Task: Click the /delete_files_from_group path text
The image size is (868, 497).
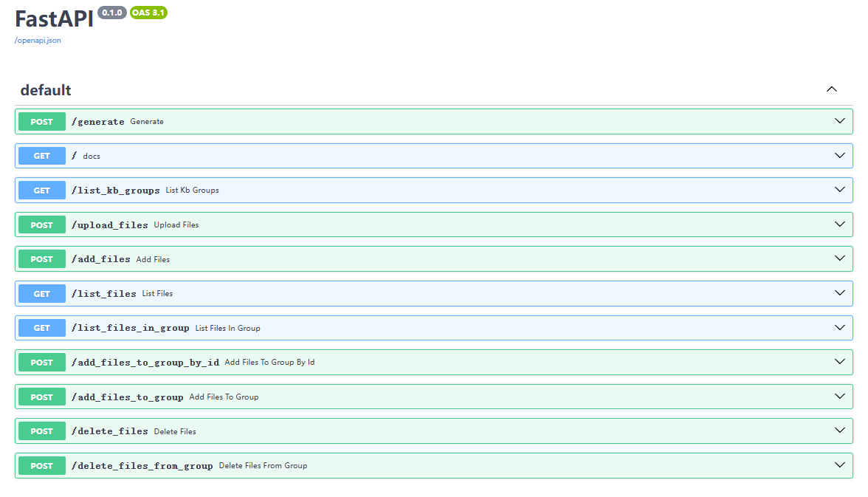Action: (142, 465)
